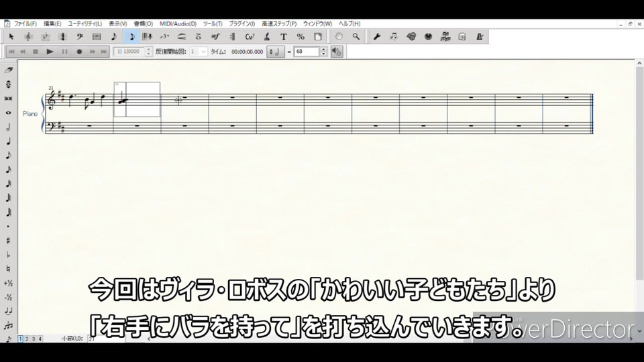This screenshot has height=362, width=644.
Task: Select the Articulation fermata tool
Action: tap(199, 37)
